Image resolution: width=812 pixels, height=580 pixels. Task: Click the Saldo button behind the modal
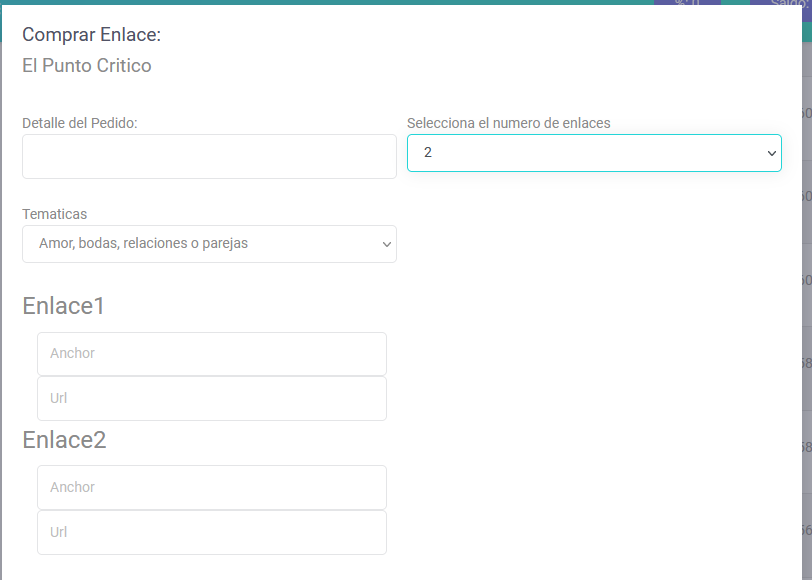(780, 3)
